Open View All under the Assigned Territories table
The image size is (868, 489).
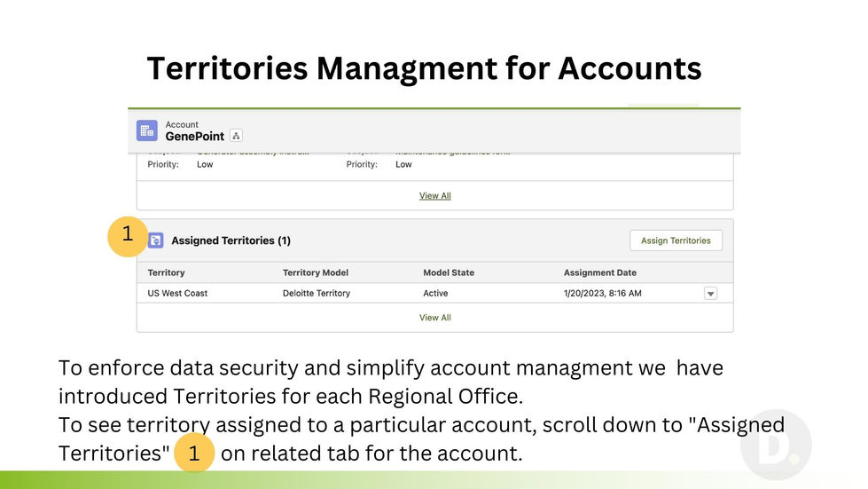[x=434, y=318]
